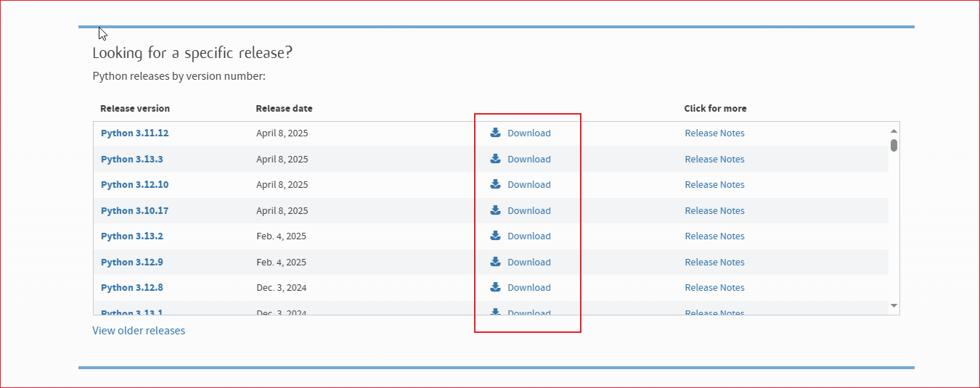View Release Notes for Python 3.13.3
Viewport: 980px width, 388px height.
[715, 160]
